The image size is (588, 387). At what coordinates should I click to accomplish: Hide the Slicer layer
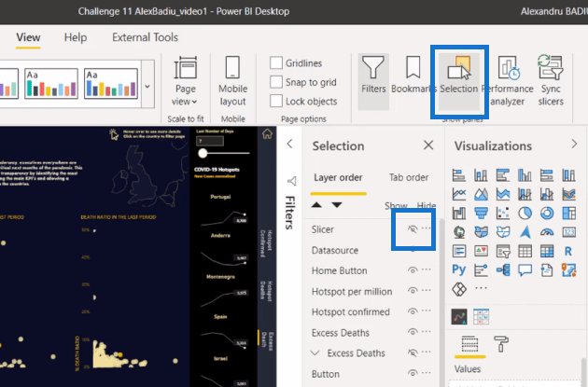tap(412, 229)
